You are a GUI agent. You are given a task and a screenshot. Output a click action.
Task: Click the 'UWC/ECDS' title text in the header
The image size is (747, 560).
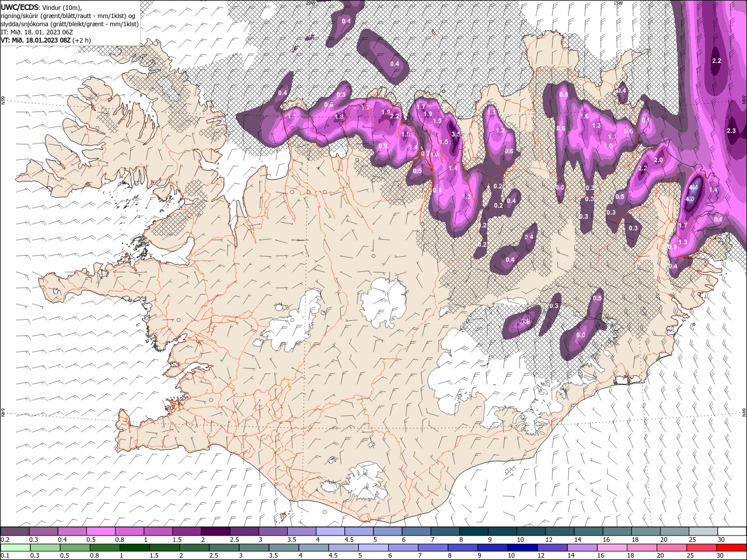point(20,7)
